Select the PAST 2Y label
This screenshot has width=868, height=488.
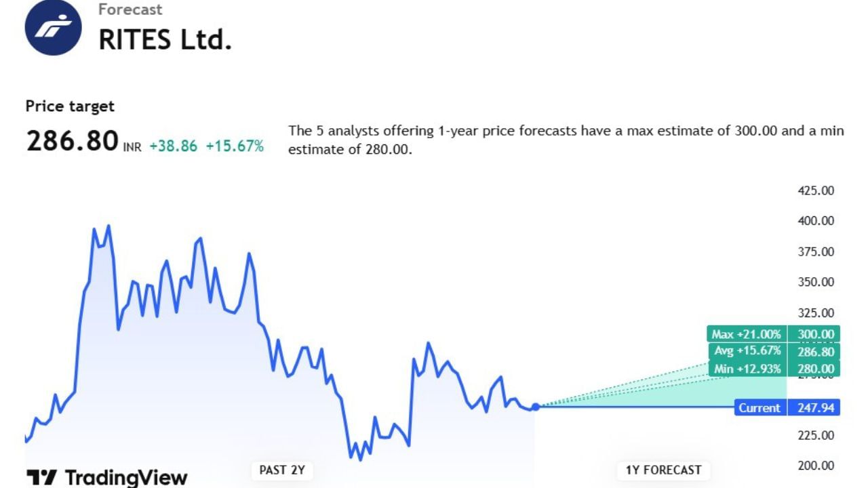282,470
